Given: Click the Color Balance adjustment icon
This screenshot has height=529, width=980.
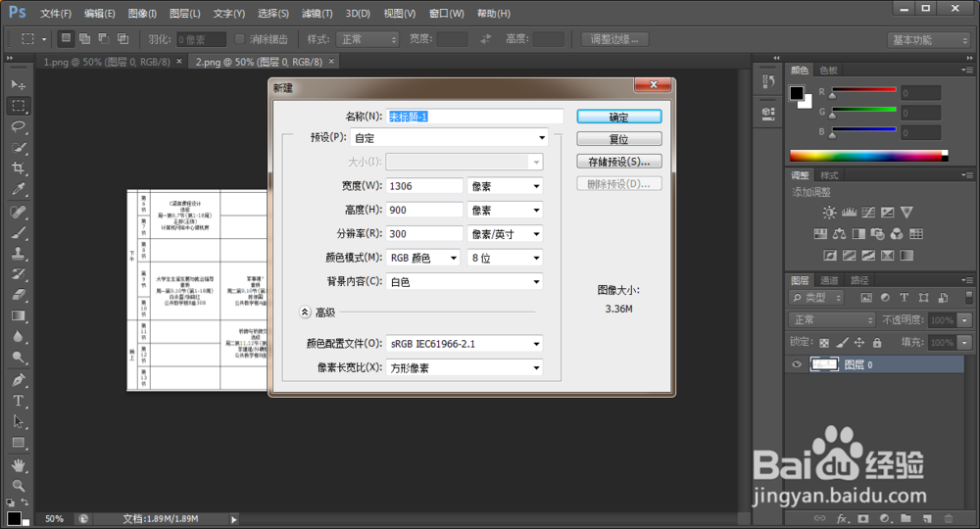Looking at the screenshot, I should (x=840, y=234).
